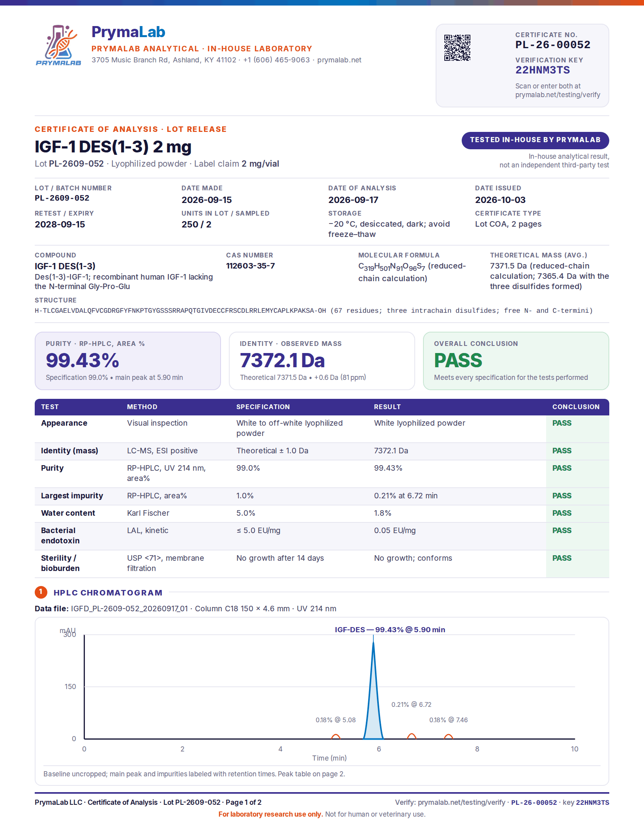The image size is (644, 834).
Task: Click the PASS result for Water content
Action: click(x=562, y=513)
